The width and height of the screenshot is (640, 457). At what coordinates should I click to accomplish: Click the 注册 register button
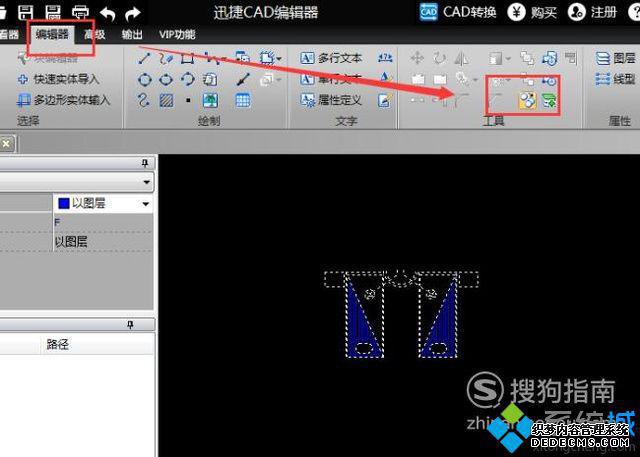(592, 12)
